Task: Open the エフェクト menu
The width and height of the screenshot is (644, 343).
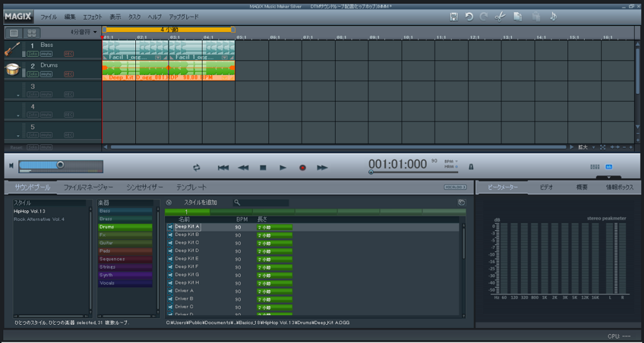Action: (92, 17)
